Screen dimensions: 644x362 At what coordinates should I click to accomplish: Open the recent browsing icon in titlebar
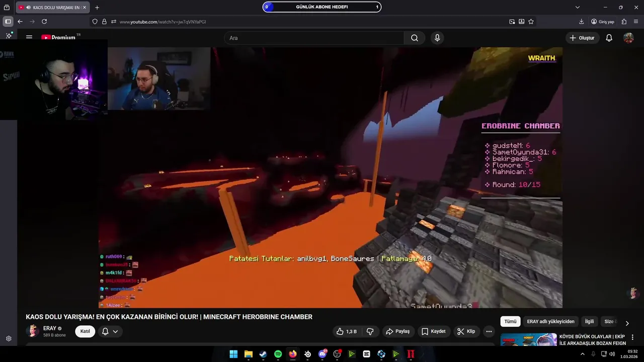coord(7,8)
